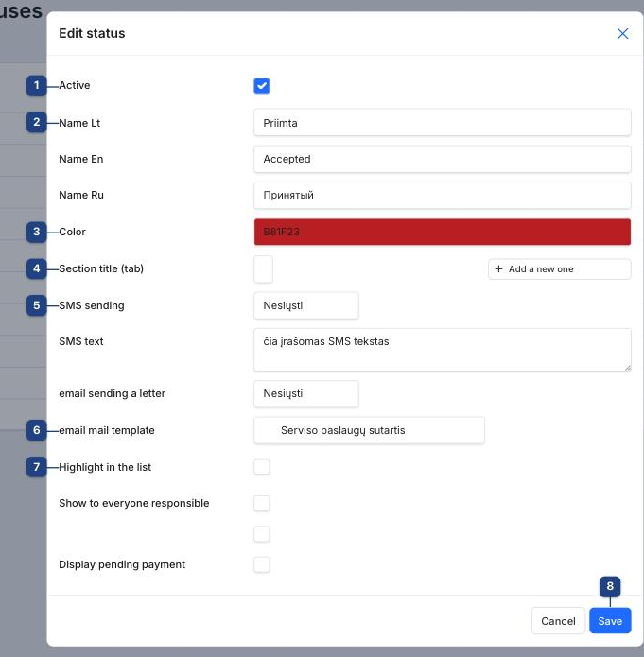
Task: Open the email sending a letter dropdown
Action: [x=306, y=394]
